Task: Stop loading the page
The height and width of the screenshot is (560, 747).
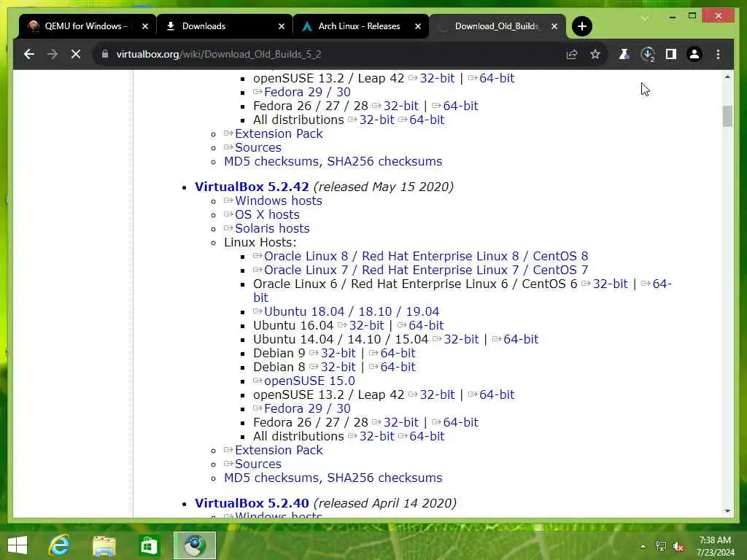Action: click(76, 54)
